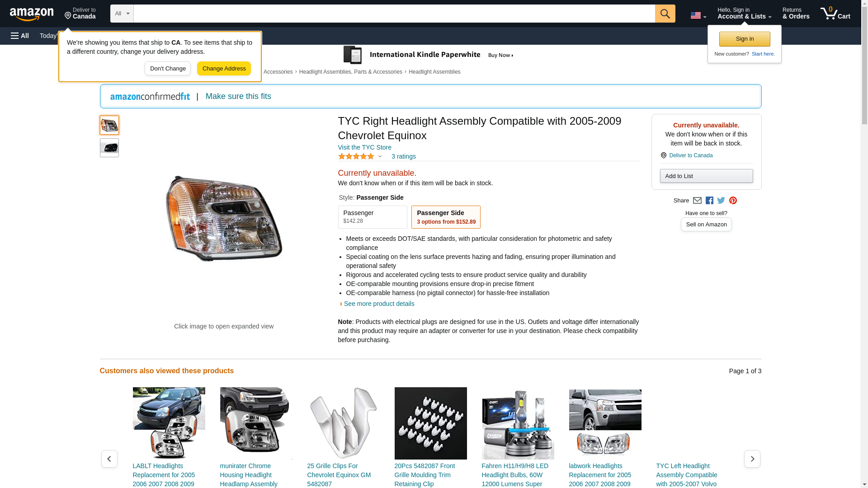868x488 pixels.
Task: Share product on Pinterest
Action: [x=733, y=201]
